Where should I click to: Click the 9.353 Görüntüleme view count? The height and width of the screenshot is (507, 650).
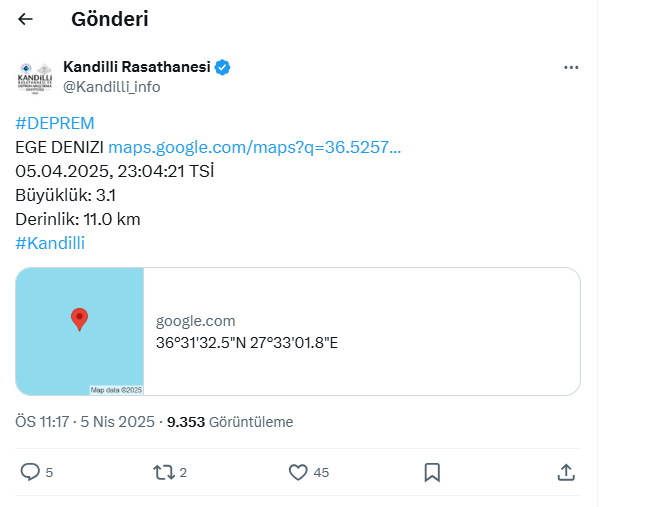click(x=230, y=422)
